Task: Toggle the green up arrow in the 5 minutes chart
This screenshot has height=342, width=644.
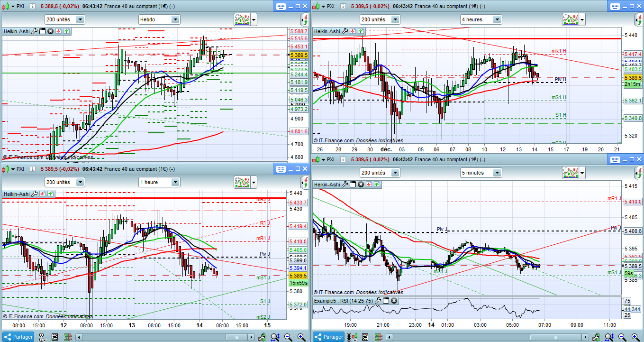Action: (376, 184)
